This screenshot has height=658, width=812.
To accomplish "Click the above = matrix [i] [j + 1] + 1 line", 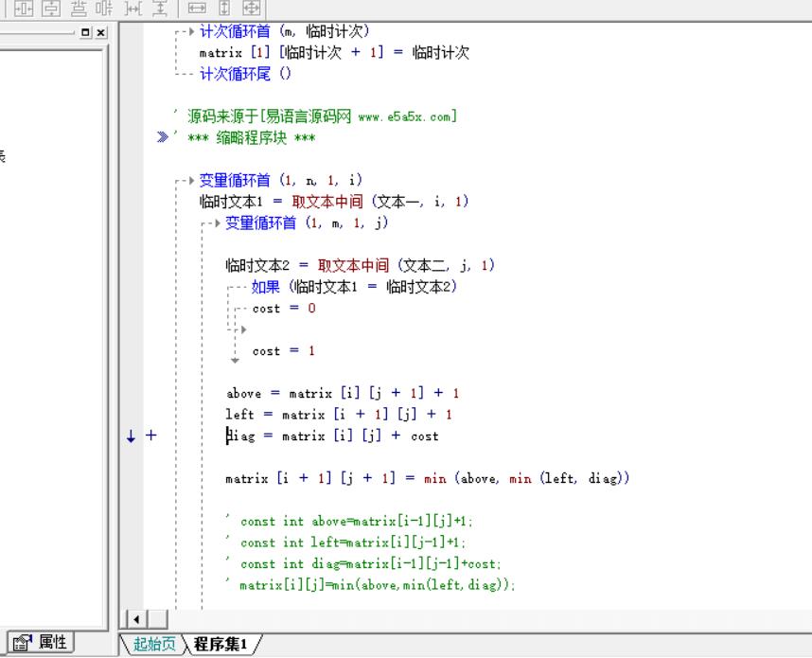I will click(x=343, y=393).
